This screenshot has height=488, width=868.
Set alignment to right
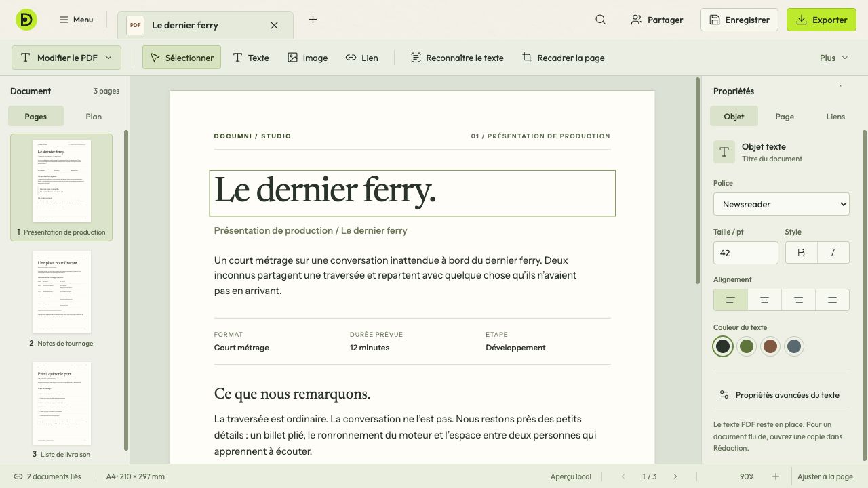point(798,300)
